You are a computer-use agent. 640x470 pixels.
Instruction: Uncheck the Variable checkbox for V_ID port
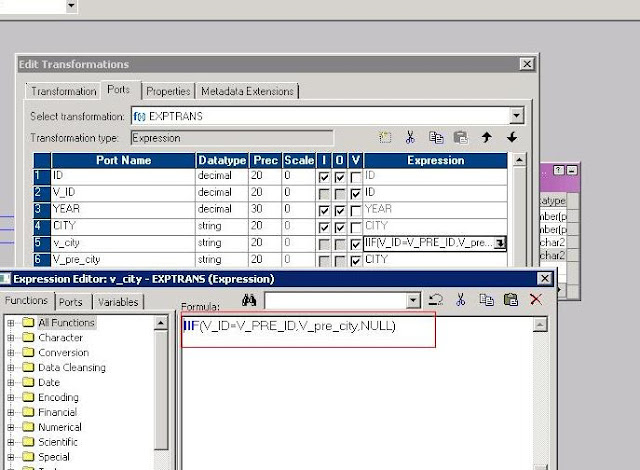click(356, 194)
